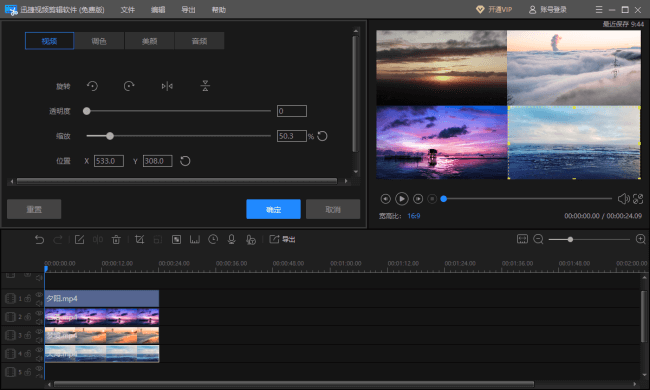The width and height of the screenshot is (650, 390).
Task: Apply the mosaic tool
Action: pyautogui.click(x=176, y=240)
